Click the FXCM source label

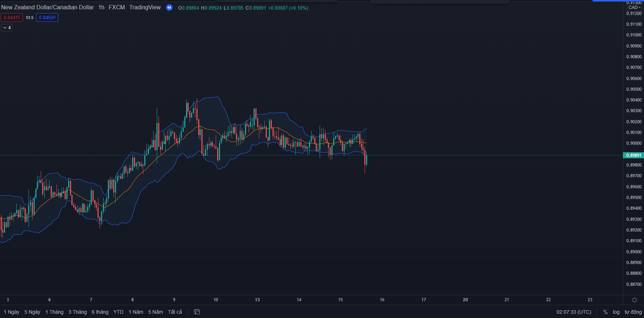click(x=117, y=8)
